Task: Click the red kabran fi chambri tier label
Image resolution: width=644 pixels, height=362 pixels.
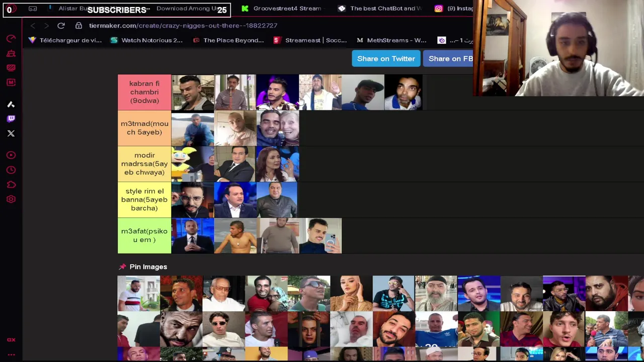Action: coord(144,92)
